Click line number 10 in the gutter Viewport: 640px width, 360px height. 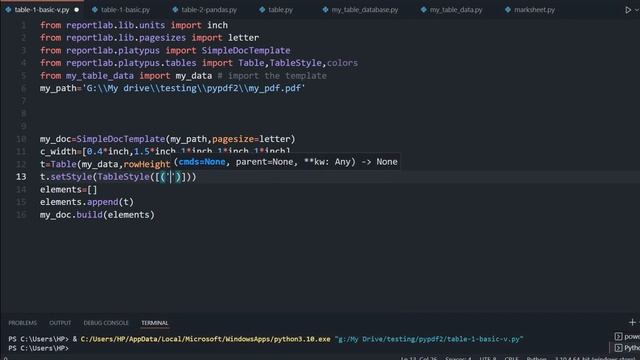click(21, 139)
